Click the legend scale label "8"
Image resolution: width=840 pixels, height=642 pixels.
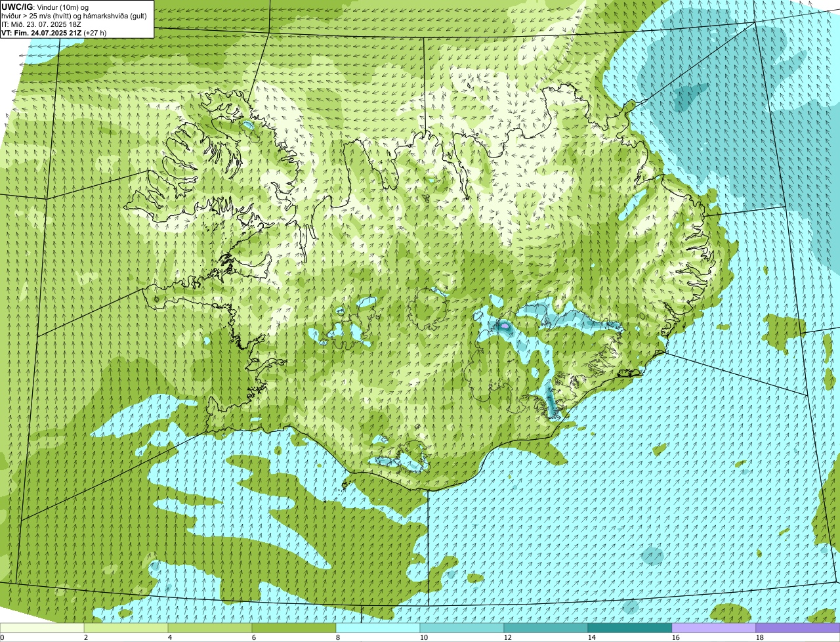[338, 637]
